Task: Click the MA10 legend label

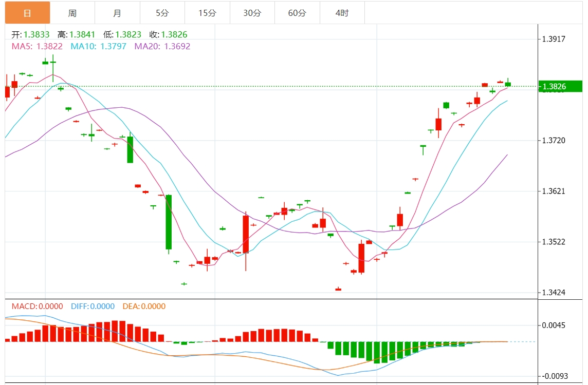Action: (x=98, y=46)
